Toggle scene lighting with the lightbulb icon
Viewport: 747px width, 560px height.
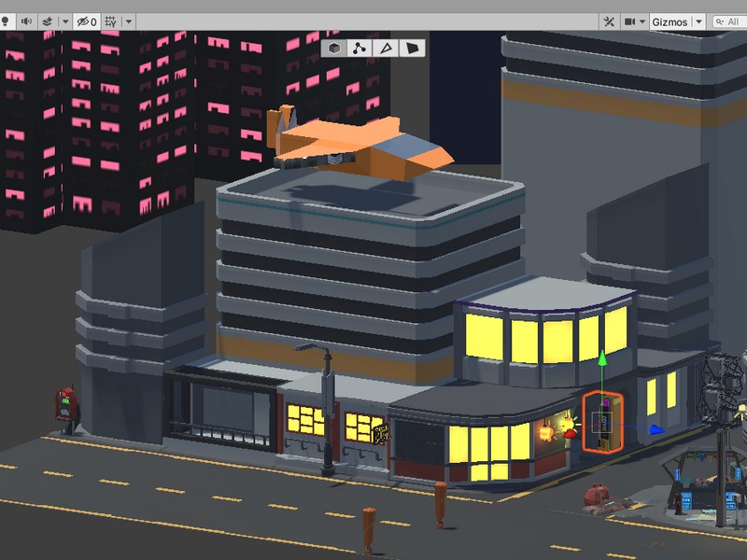pos(6,21)
